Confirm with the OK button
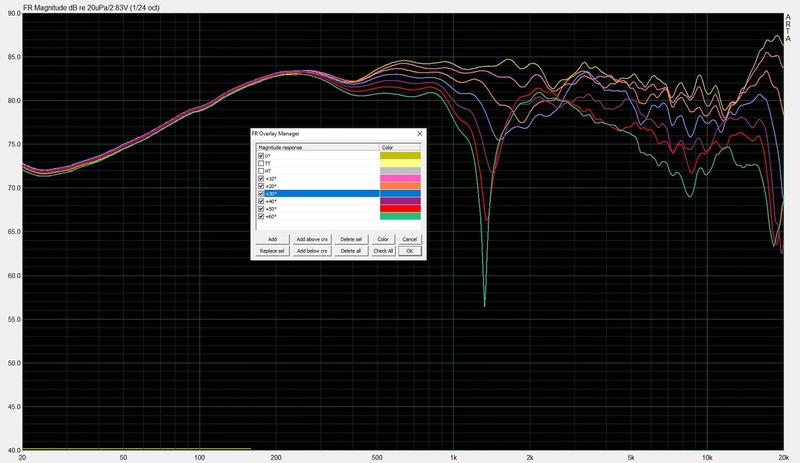 pos(409,251)
